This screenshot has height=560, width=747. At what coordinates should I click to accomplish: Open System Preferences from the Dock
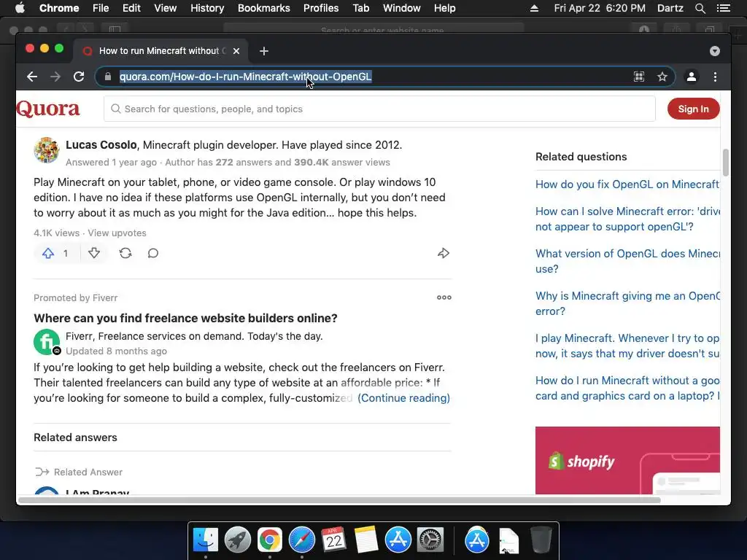tap(430, 540)
